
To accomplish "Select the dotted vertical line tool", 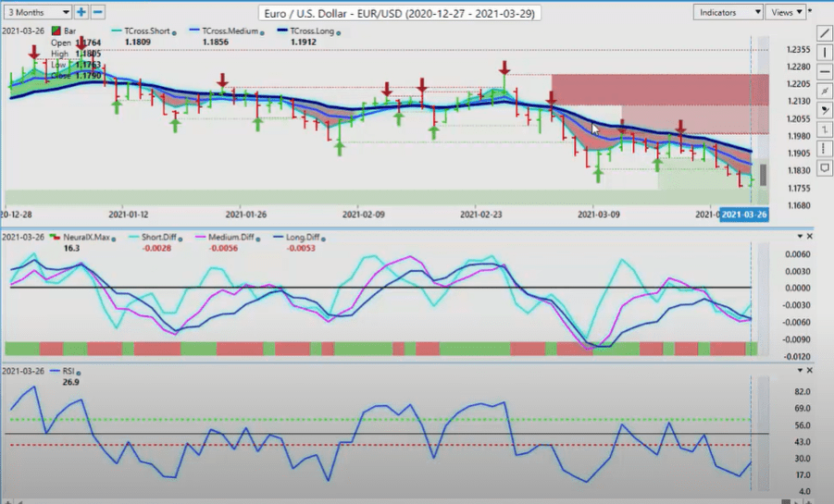I will pos(825,148).
